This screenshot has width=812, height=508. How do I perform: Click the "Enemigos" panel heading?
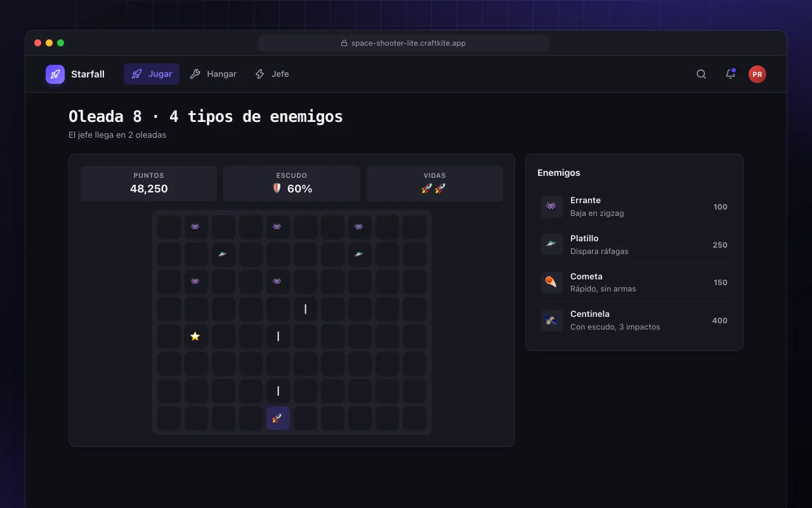tap(559, 173)
